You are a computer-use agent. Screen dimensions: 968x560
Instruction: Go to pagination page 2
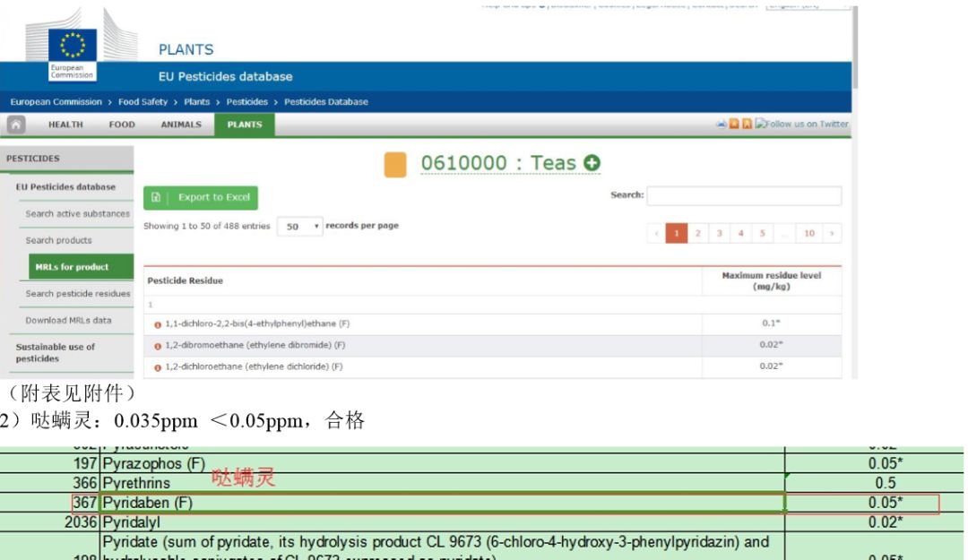[x=698, y=233]
